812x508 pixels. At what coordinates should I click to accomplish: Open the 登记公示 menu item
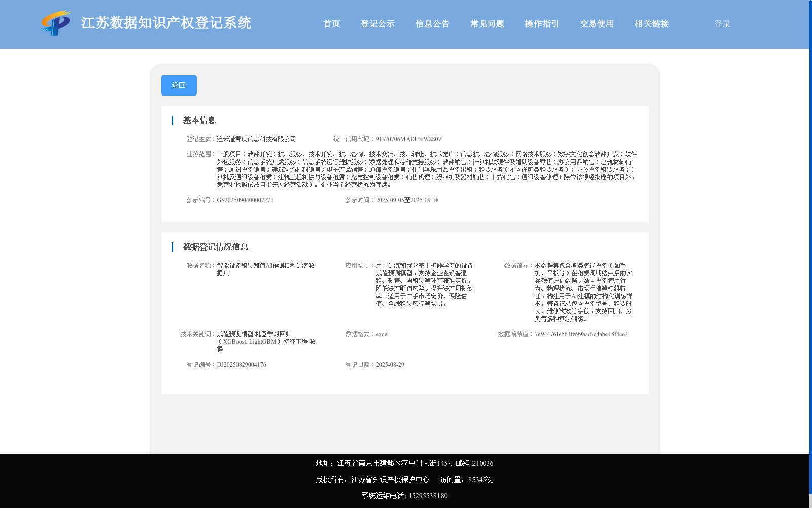pos(378,24)
